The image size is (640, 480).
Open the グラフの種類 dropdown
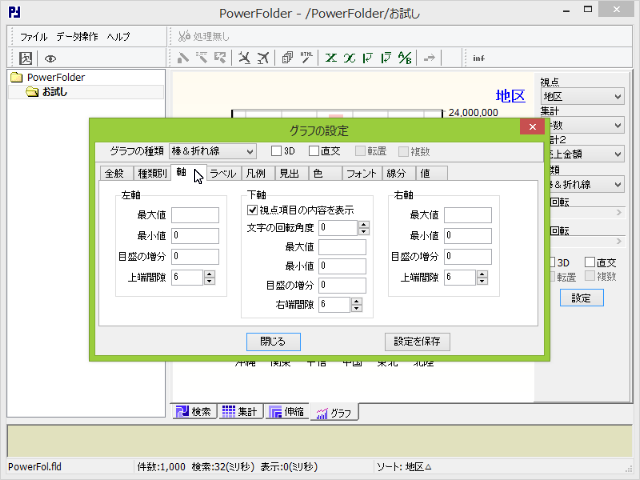(x=213, y=151)
